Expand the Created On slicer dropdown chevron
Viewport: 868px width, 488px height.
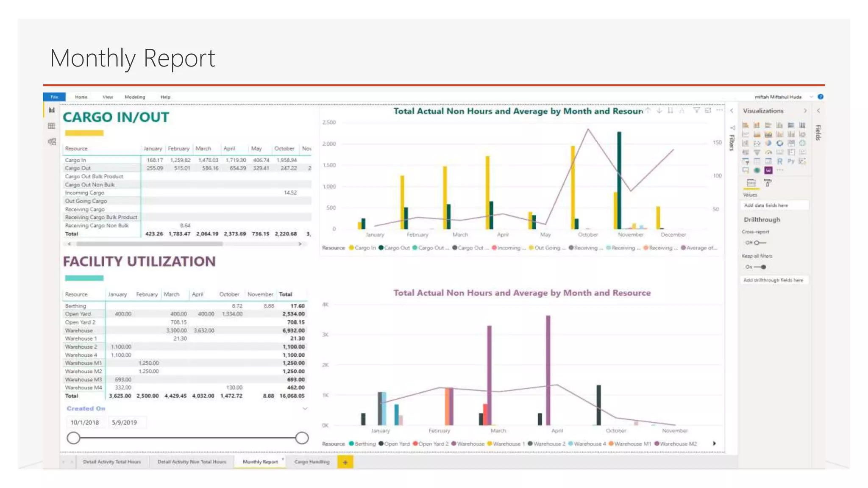tap(305, 408)
